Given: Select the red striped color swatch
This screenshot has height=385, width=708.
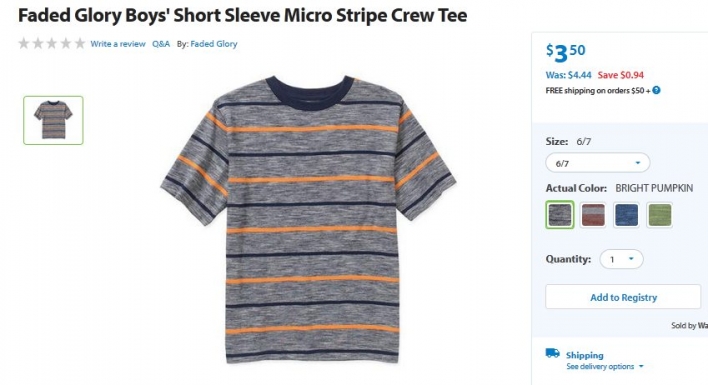Looking at the screenshot, I should tap(593, 215).
